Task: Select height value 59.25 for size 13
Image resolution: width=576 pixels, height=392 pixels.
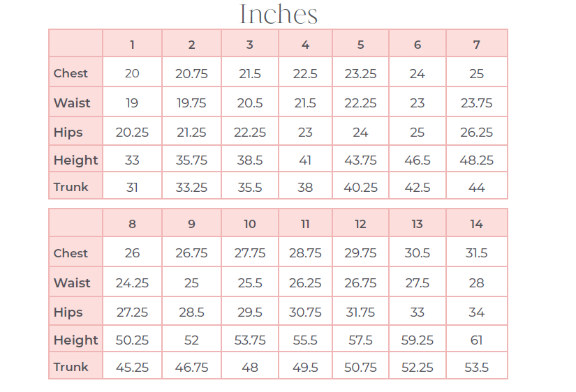Action: tap(418, 340)
